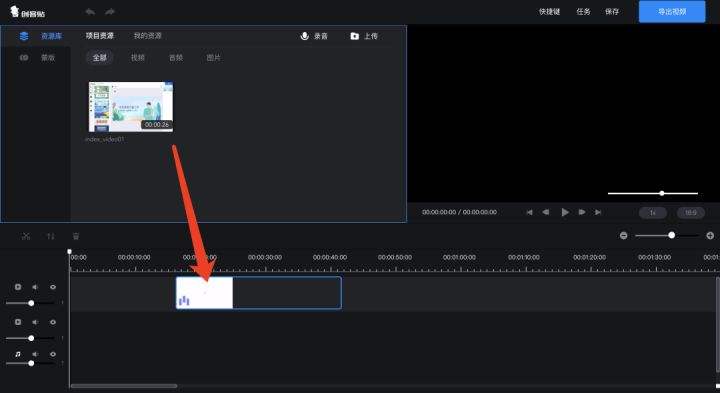Click the redo arrow icon
This screenshot has width=720, height=393.
(110, 11)
